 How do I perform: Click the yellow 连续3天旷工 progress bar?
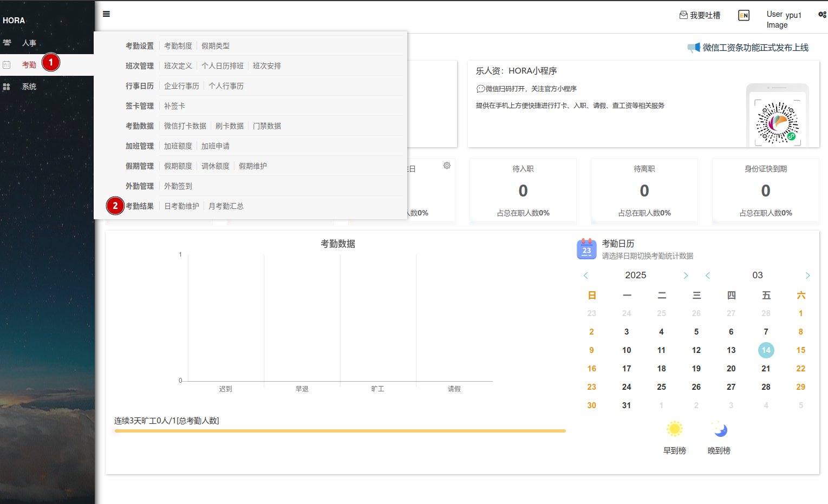[340, 431]
